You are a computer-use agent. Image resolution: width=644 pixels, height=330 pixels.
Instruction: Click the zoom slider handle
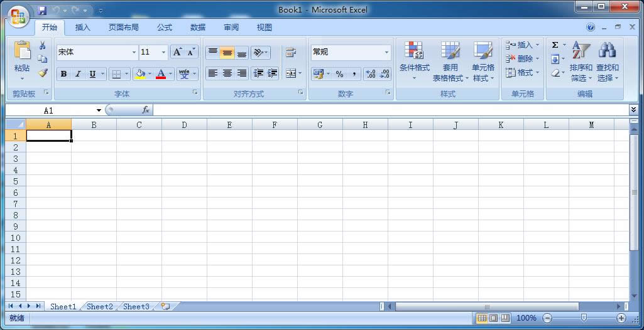(584, 317)
